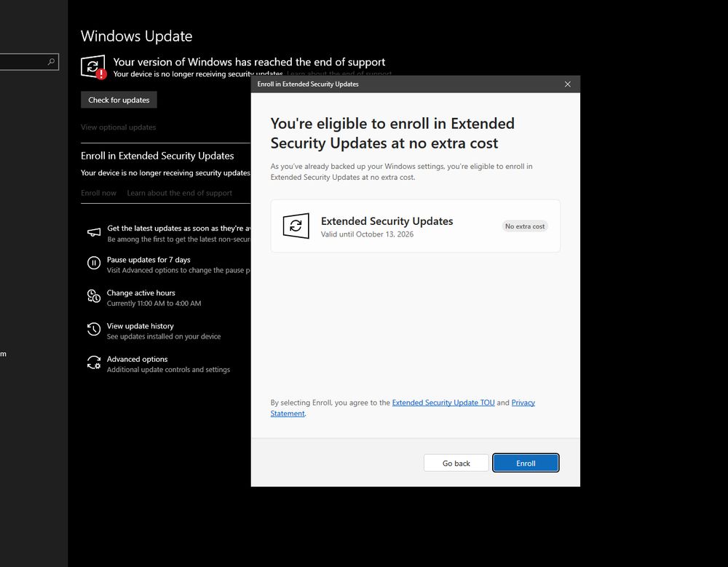
Task: Click See updates installed on your device text
Action: 163,336
